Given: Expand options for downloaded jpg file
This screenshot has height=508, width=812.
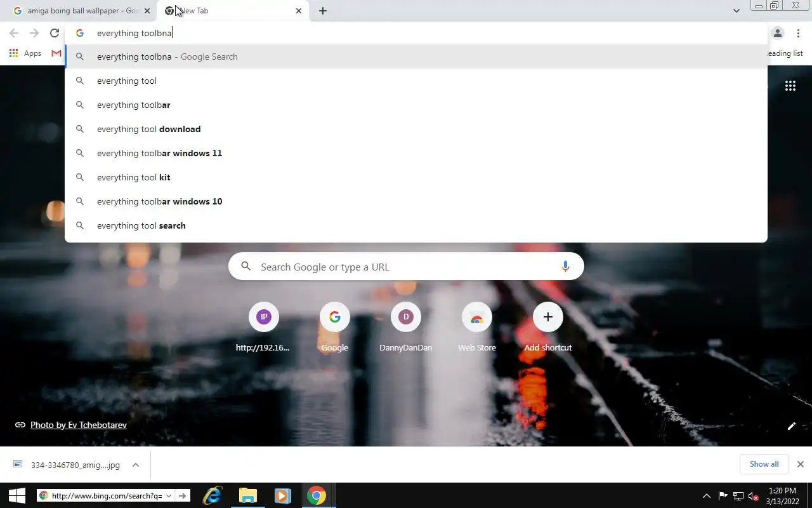Looking at the screenshot, I should [x=136, y=465].
